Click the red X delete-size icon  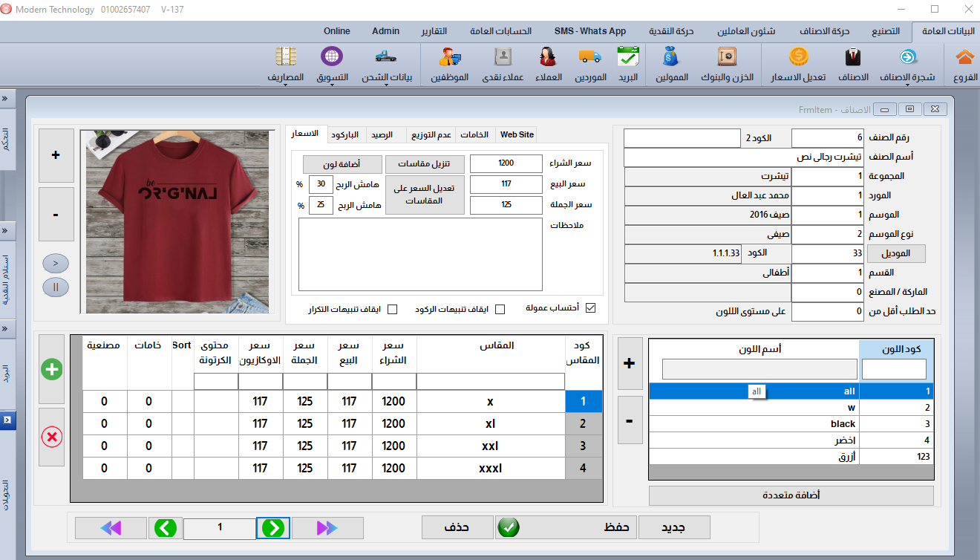(51, 437)
